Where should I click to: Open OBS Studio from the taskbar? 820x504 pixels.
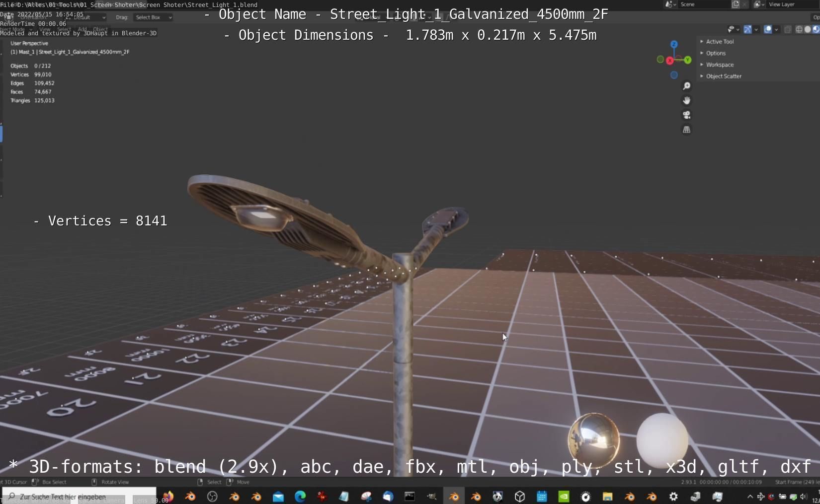pos(212,496)
